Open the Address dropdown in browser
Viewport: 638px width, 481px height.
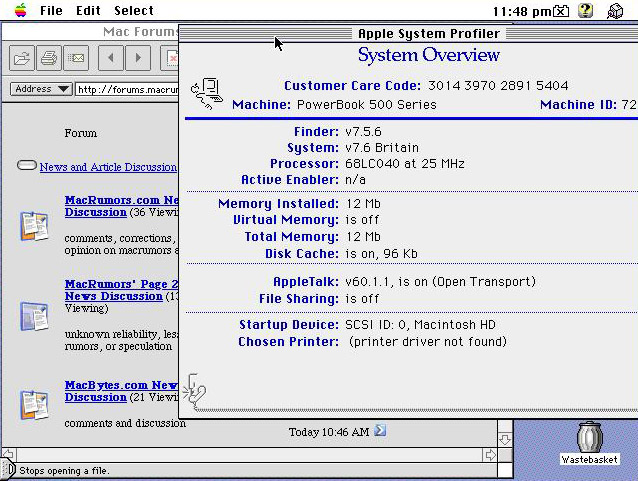(41, 89)
